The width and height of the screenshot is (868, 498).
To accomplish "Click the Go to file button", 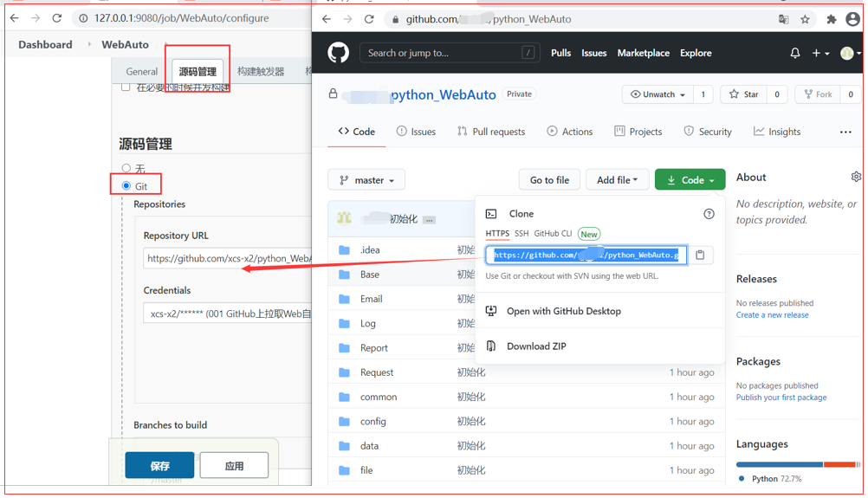I will coord(549,180).
